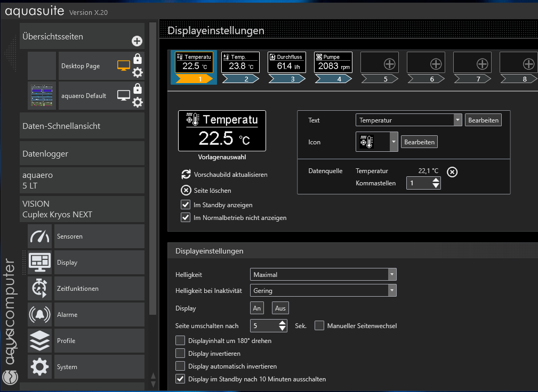Click the Seite löschen delete icon

coord(186,190)
